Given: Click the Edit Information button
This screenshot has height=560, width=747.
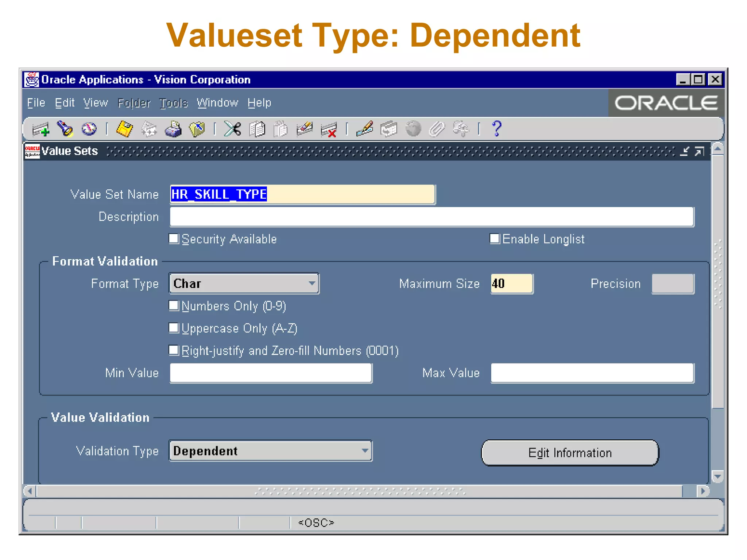Looking at the screenshot, I should tap(570, 453).
